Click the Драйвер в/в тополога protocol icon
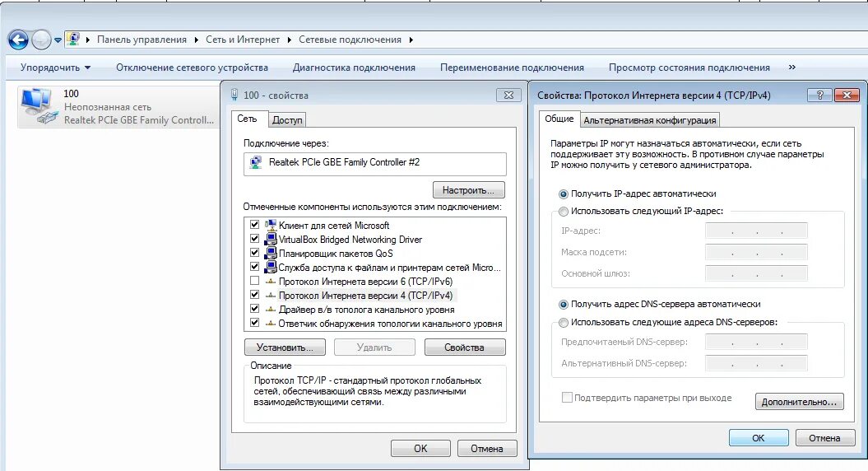Viewport: 868px width, 471px height. coord(271,310)
